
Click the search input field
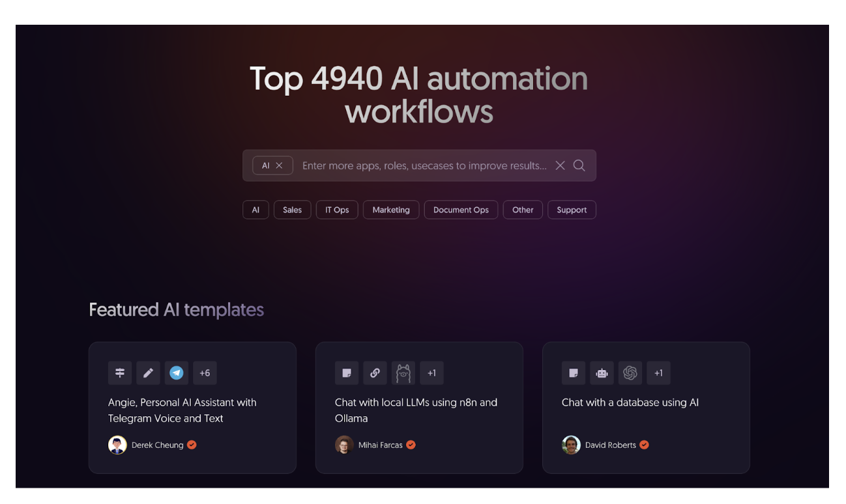[424, 165]
